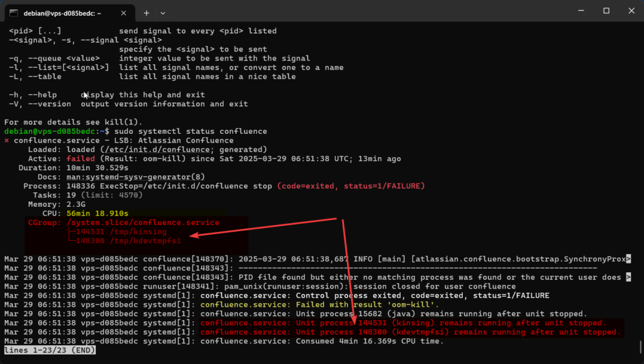Click the green debian@vps-d085bedc prompt
644x364 pixels.
tap(50, 131)
